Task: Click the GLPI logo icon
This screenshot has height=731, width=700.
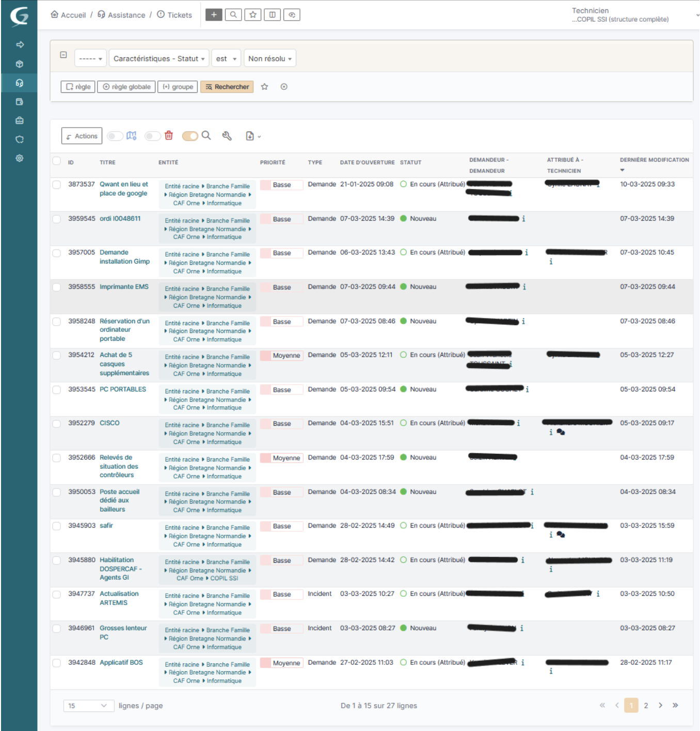Action: (19, 16)
